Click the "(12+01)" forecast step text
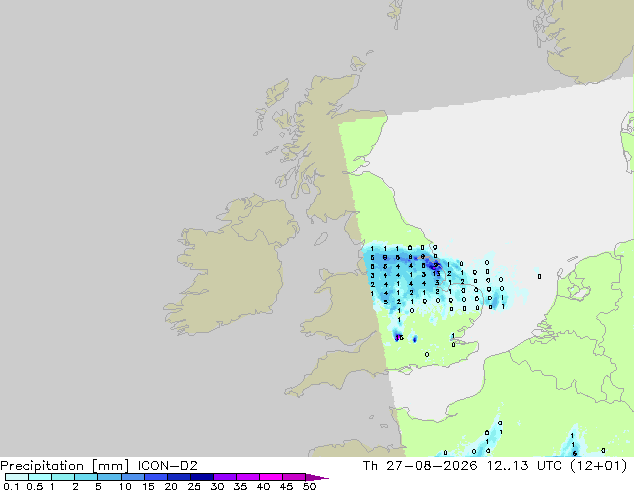The height and width of the screenshot is (490, 634). (598, 466)
